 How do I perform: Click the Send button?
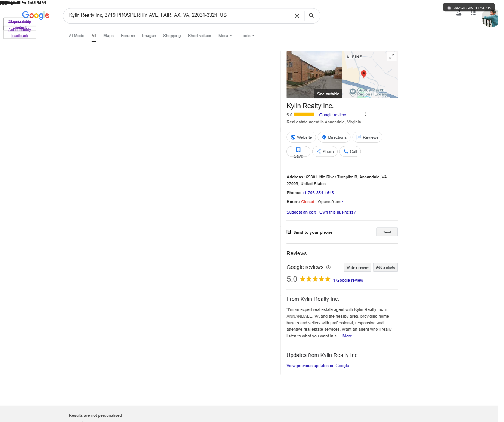point(387,232)
